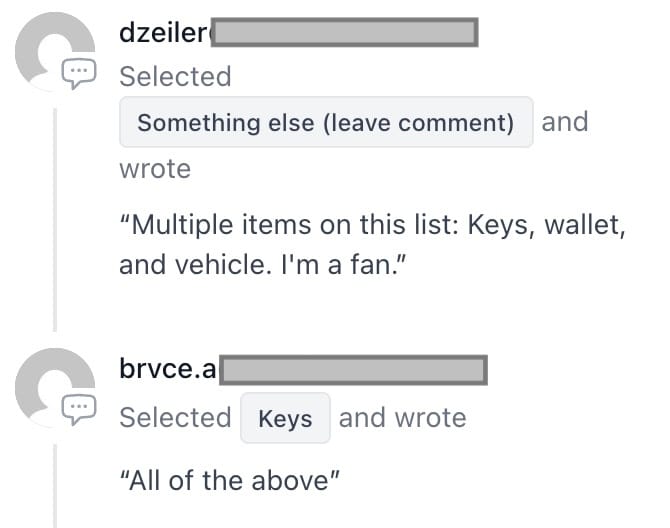Open the dzeiler username link
670x528 pixels.
[164, 33]
